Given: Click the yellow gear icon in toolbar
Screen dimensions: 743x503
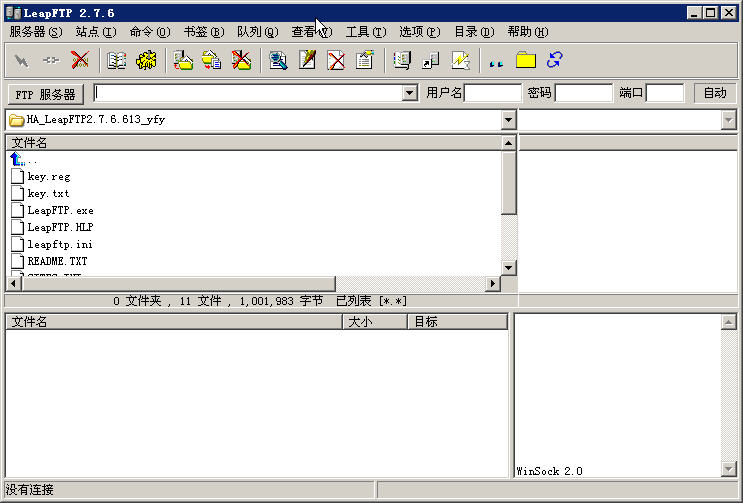Looking at the screenshot, I should (x=146, y=61).
